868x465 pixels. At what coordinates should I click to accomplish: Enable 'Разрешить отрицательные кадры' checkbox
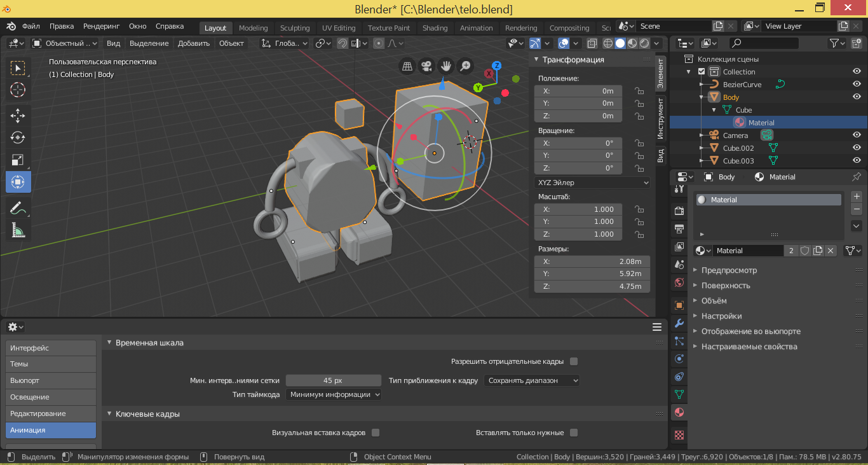[x=574, y=361]
